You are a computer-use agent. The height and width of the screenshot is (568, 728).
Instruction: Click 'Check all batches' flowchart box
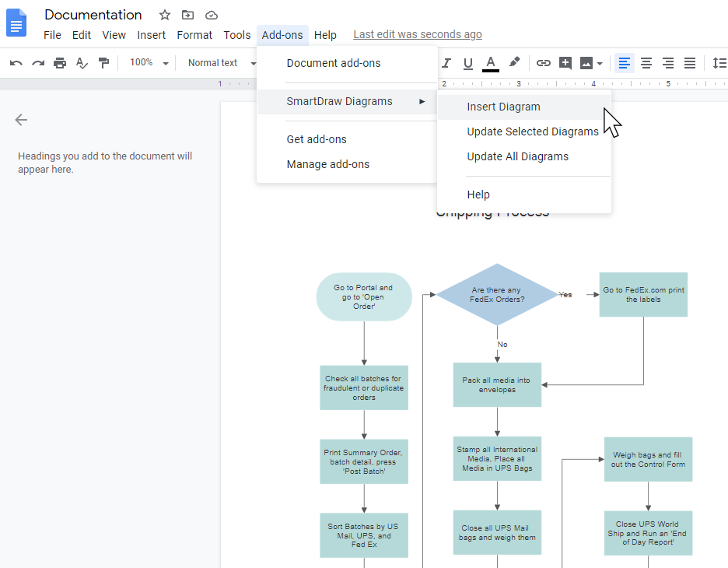364,387
